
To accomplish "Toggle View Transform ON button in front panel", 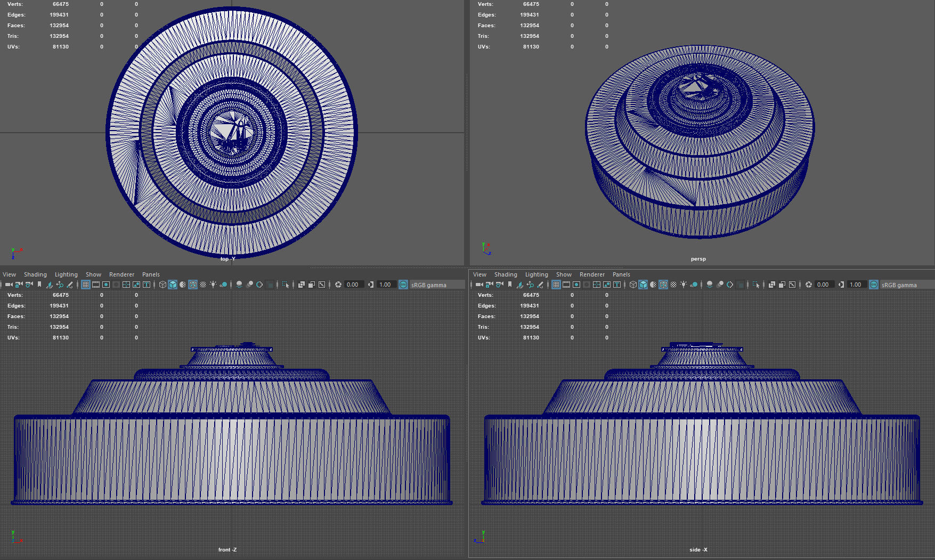I will click(403, 285).
